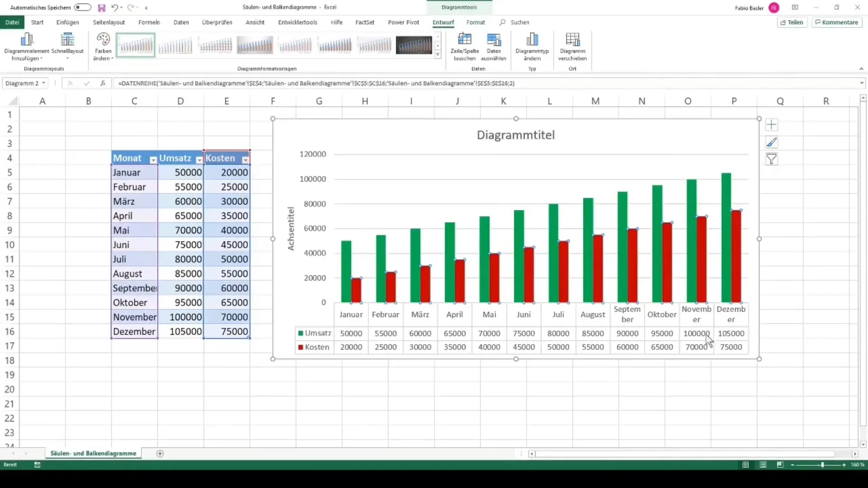The width and height of the screenshot is (868, 488).
Task: Click the zoom in plus button
Action: (844, 465)
